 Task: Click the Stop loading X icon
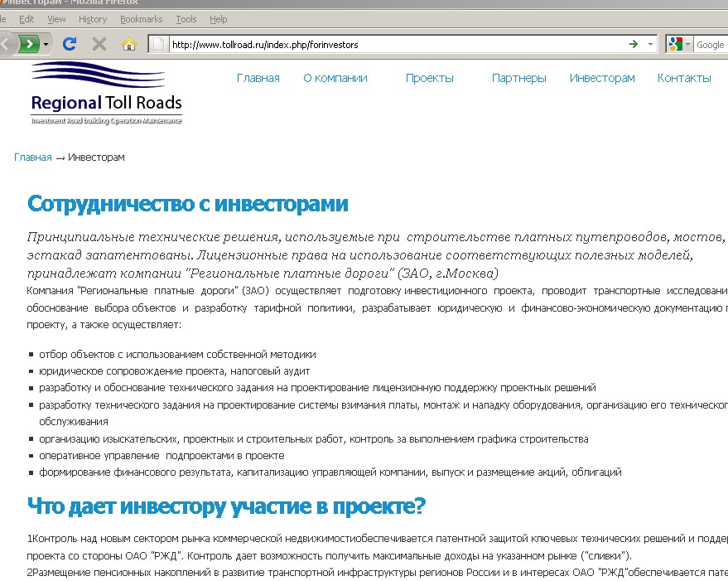click(x=99, y=44)
